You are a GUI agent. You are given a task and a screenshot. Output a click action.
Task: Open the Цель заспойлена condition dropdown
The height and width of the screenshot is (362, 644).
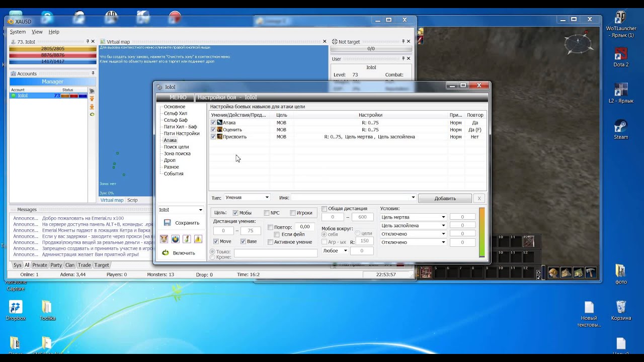pyautogui.click(x=413, y=226)
